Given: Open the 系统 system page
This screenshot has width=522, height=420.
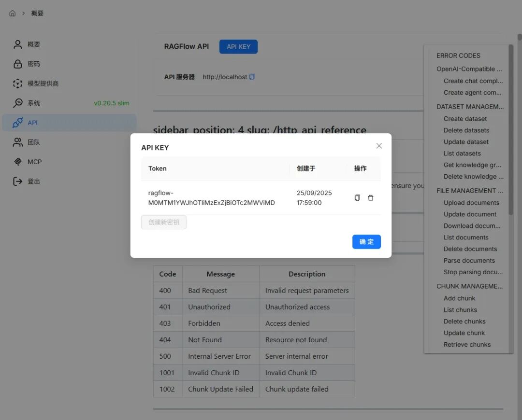Looking at the screenshot, I should point(33,103).
